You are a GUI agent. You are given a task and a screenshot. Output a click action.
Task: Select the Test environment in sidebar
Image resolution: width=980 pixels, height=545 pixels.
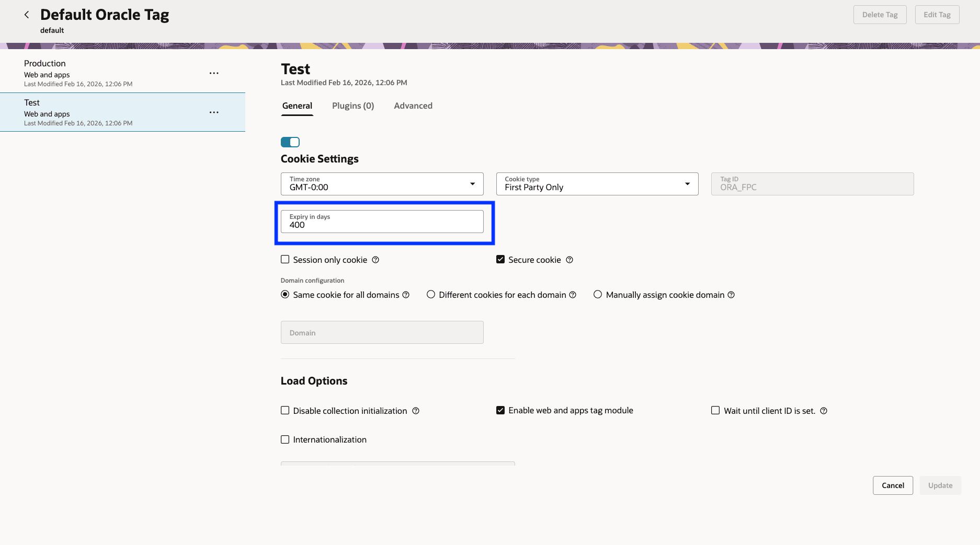(x=122, y=112)
